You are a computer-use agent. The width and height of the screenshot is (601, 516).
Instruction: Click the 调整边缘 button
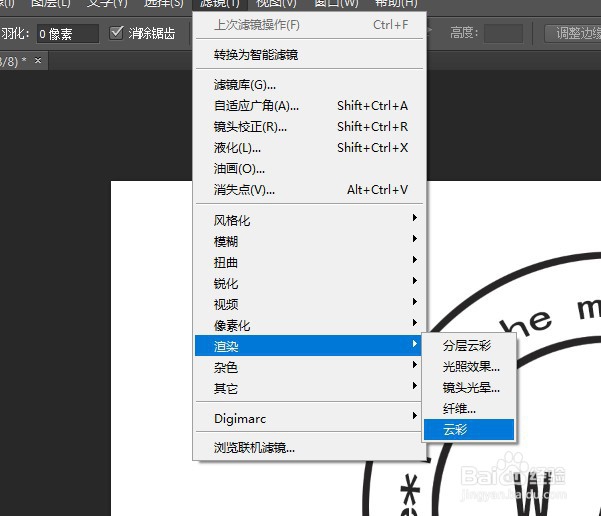pos(573,34)
